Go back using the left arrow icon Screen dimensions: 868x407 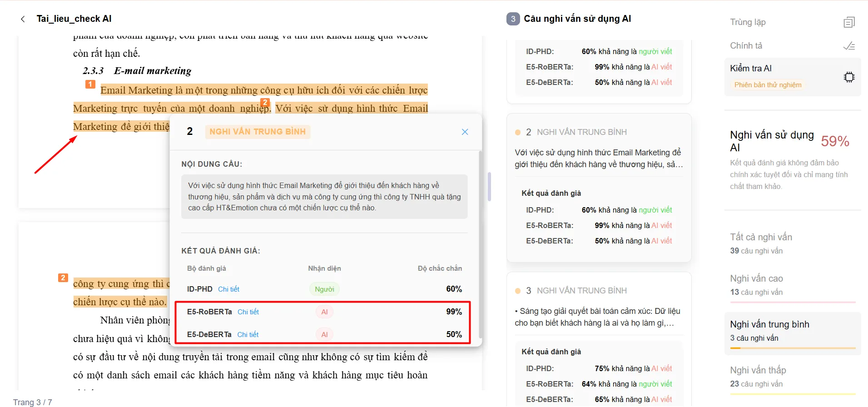23,19
